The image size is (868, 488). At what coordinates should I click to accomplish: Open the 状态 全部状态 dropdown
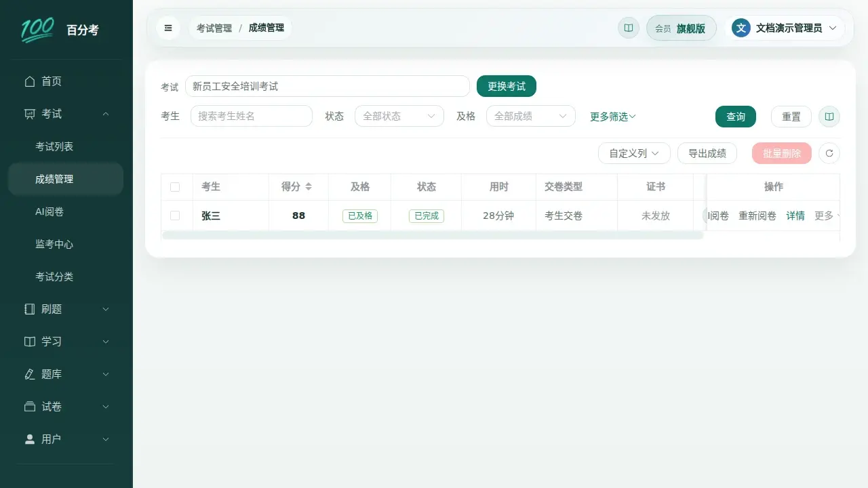(x=399, y=116)
